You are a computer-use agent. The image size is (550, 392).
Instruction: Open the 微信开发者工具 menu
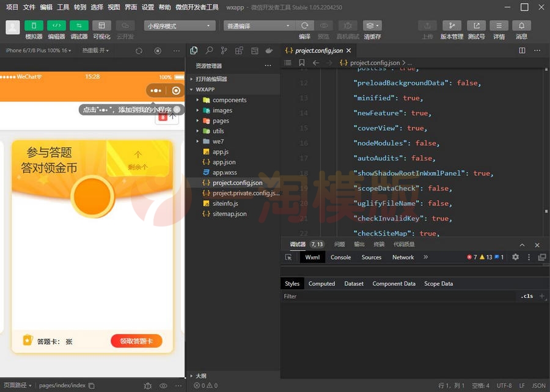click(x=197, y=7)
